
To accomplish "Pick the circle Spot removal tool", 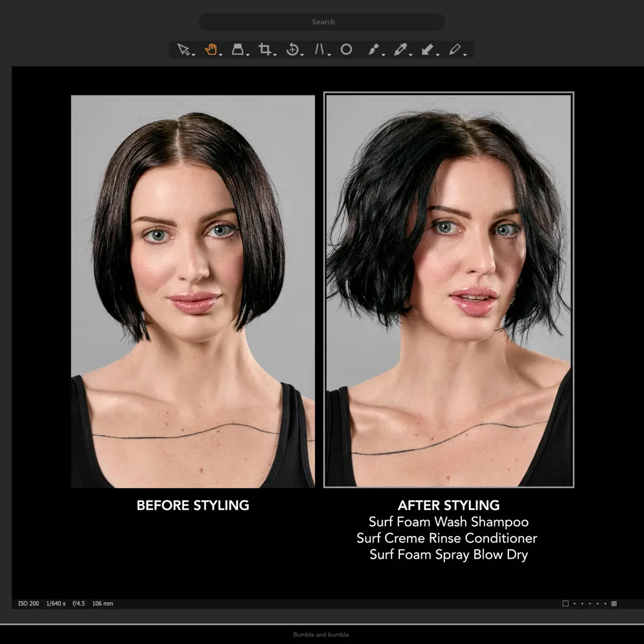I will click(x=346, y=49).
